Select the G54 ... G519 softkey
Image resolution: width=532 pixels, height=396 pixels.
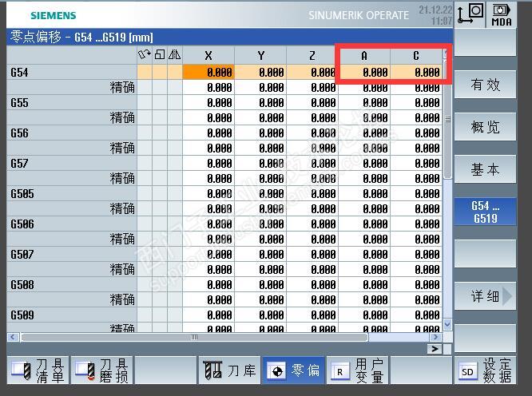pyautogui.click(x=485, y=212)
